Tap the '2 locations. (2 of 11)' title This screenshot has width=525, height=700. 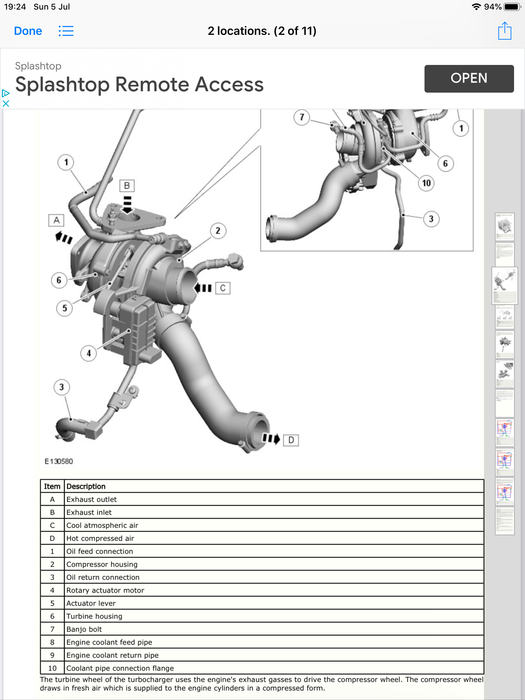tap(262, 31)
